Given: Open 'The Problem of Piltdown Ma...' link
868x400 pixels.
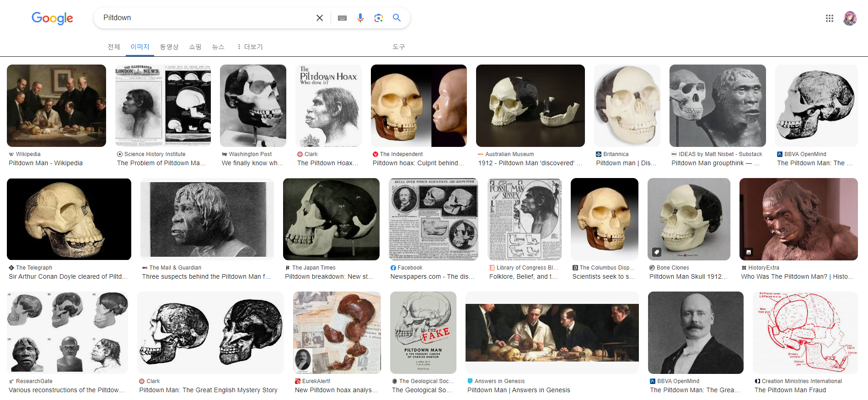Looking at the screenshot, I should point(161,163).
